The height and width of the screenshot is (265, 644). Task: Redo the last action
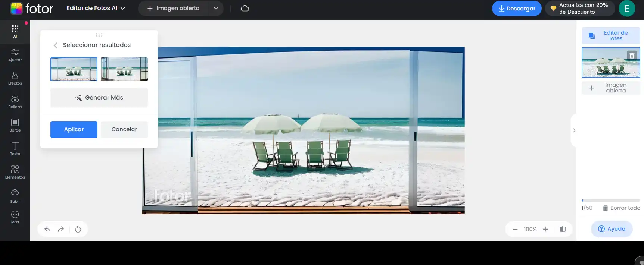pos(61,229)
